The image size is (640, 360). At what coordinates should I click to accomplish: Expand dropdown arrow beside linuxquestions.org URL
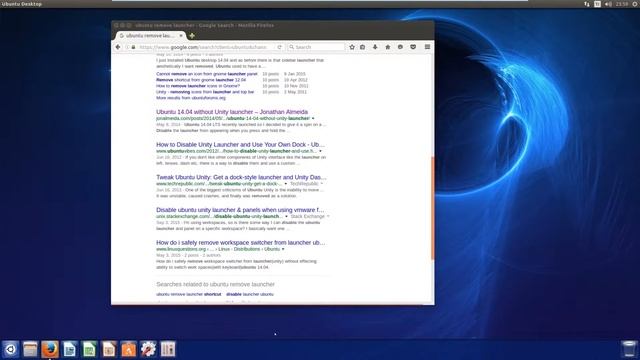click(283, 249)
